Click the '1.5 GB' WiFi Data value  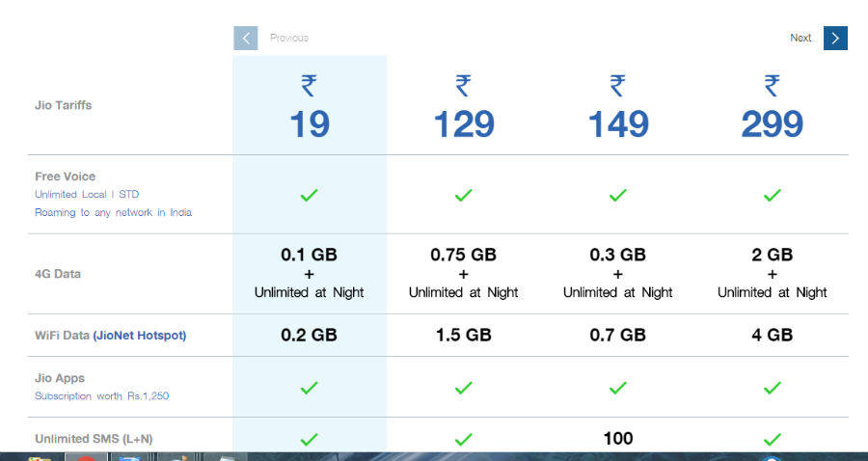[x=463, y=336]
